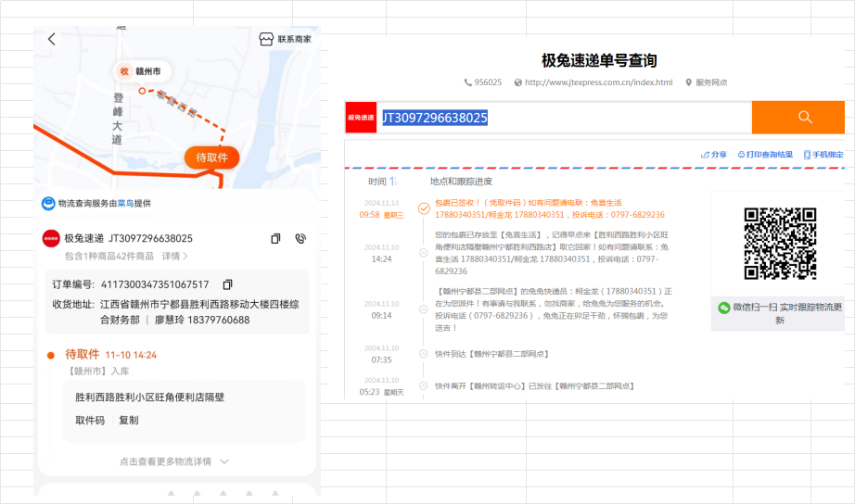
Task: Click the Cainiao logo beside 物流查询服务
Action: click(48, 203)
